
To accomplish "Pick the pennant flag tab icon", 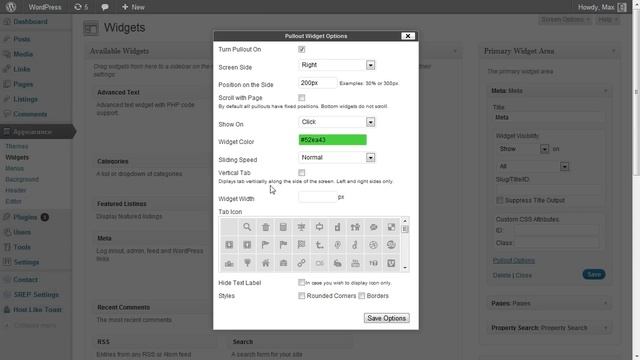I will tap(265, 245).
